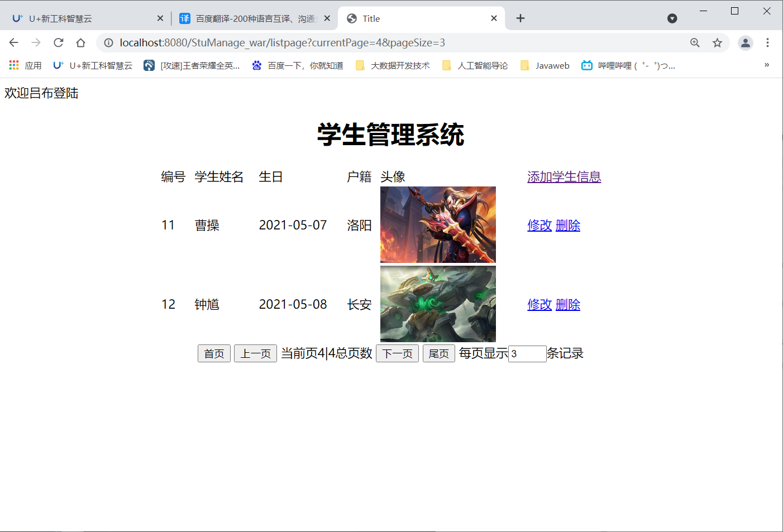Image resolution: width=783 pixels, height=532 pixels.
Task: Click the 当前页4|4总页数 text
Action: [327, 353]
